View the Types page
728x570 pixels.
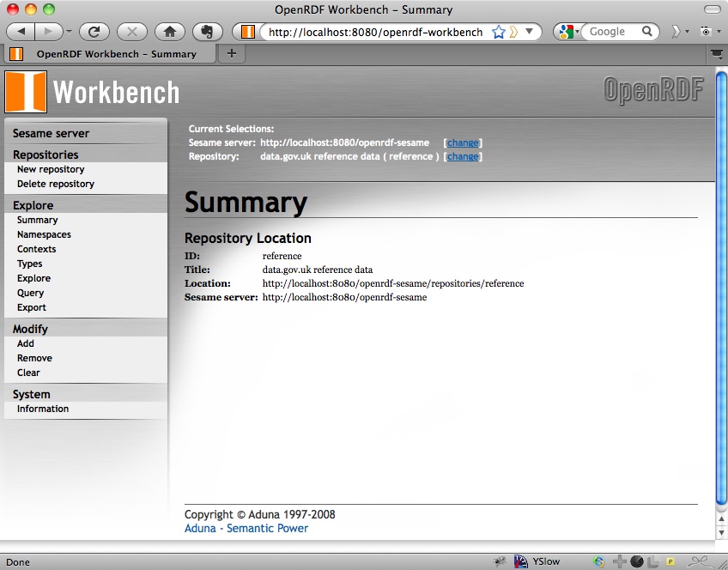[30, 264]
